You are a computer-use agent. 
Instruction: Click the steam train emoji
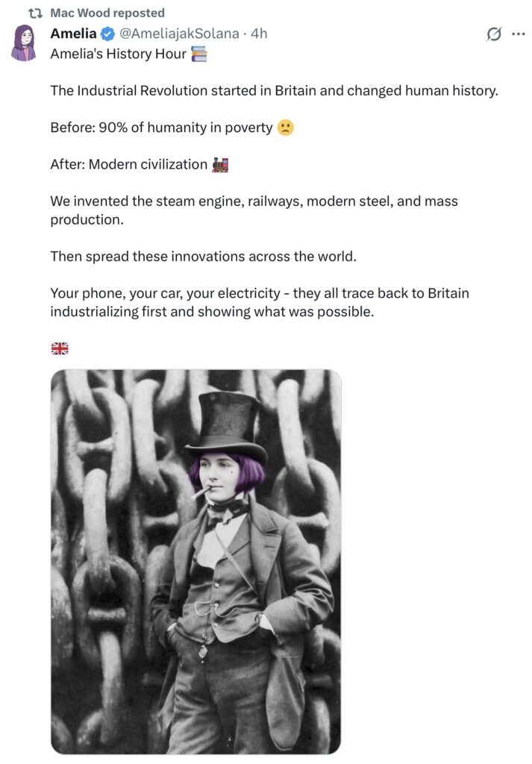point(220,164)
